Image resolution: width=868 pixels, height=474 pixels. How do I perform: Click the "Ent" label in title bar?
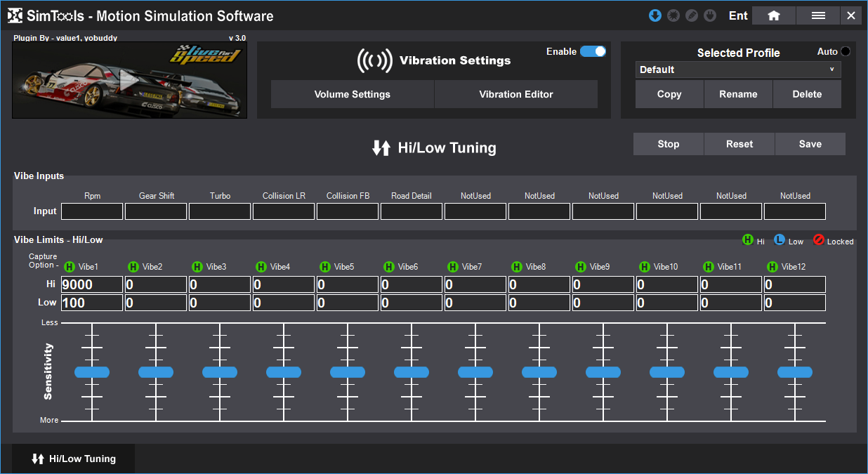click(738, 15)
